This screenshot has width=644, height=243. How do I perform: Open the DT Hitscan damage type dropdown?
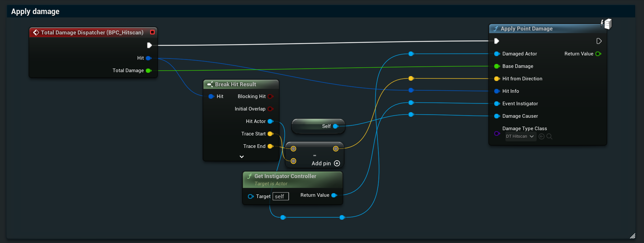520,136
